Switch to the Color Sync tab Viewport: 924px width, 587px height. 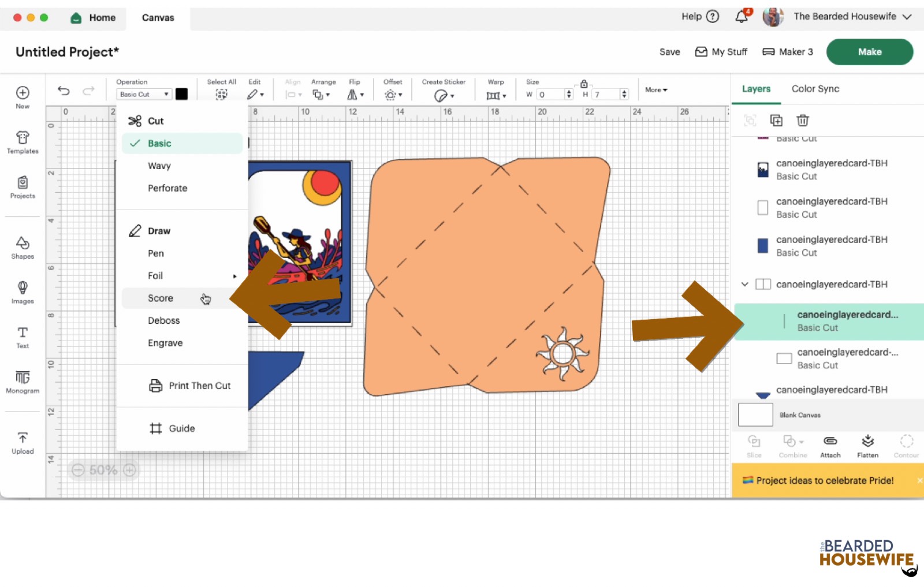click(815, 88)
